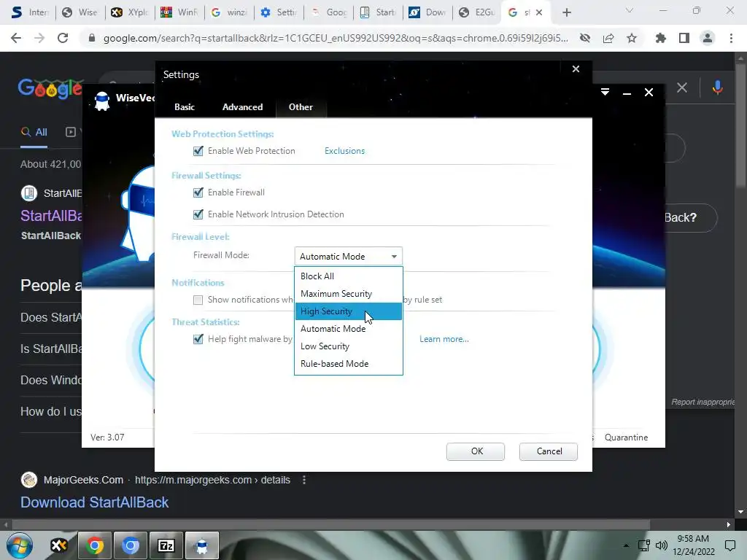Open Google Chrome taskbar icon
Viewport: 747px width, 560px height.
(x=94, y=545)
